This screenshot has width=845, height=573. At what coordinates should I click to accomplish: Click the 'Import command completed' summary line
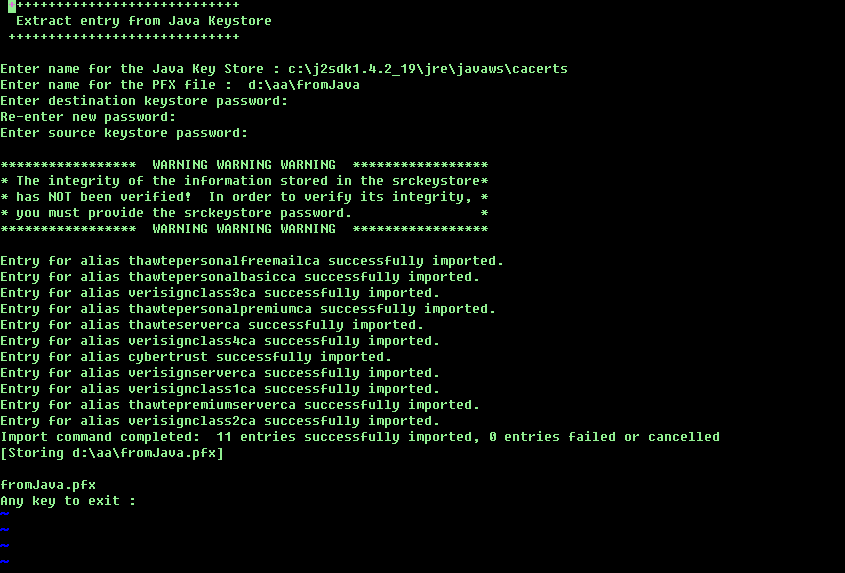point(360,437)
